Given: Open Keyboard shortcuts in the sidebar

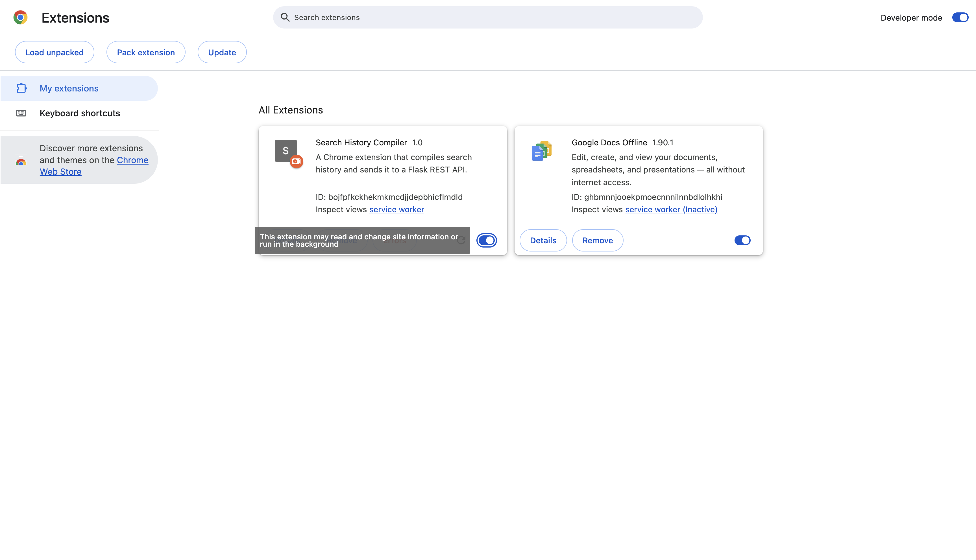Looking at the screenshot, I should click(80, 113).
